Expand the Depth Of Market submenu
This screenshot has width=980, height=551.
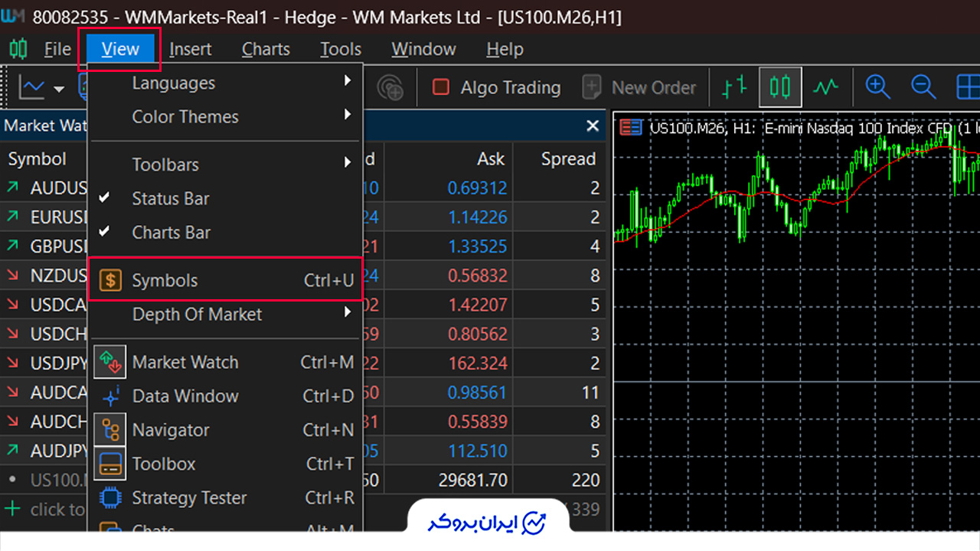pyautogui.click(x=225, y=314)
